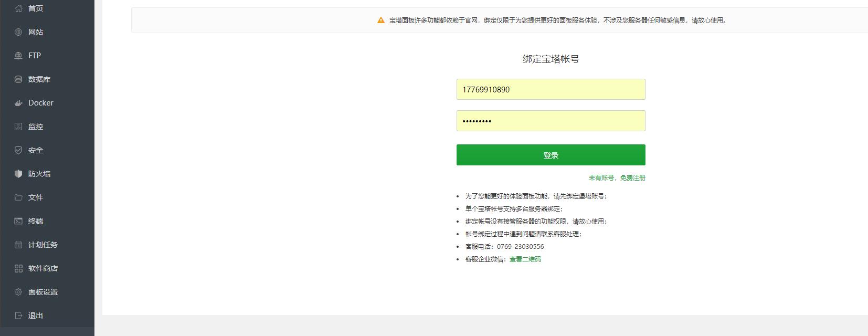This screenshot has height=336, width=868.
Task: Click the terminal icon beside 终端
Action: tap(18, 221)
